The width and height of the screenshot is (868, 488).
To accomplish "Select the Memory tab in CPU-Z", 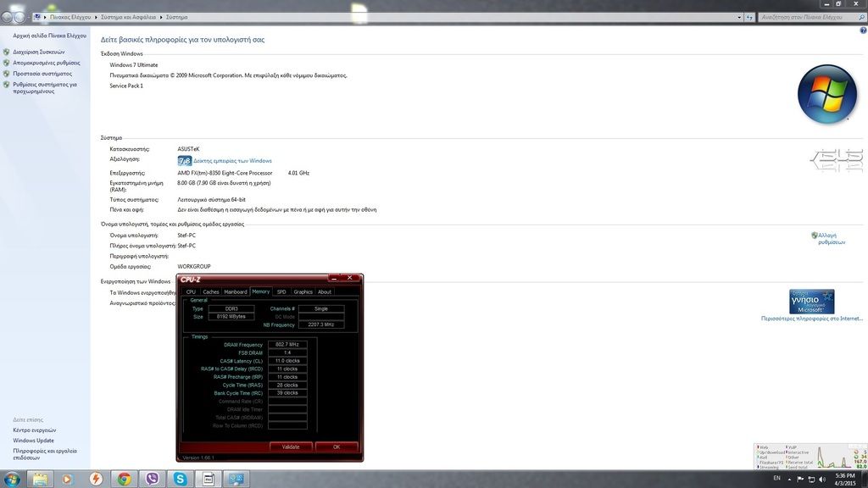I will pyautogui.click(x=261, y=291).
